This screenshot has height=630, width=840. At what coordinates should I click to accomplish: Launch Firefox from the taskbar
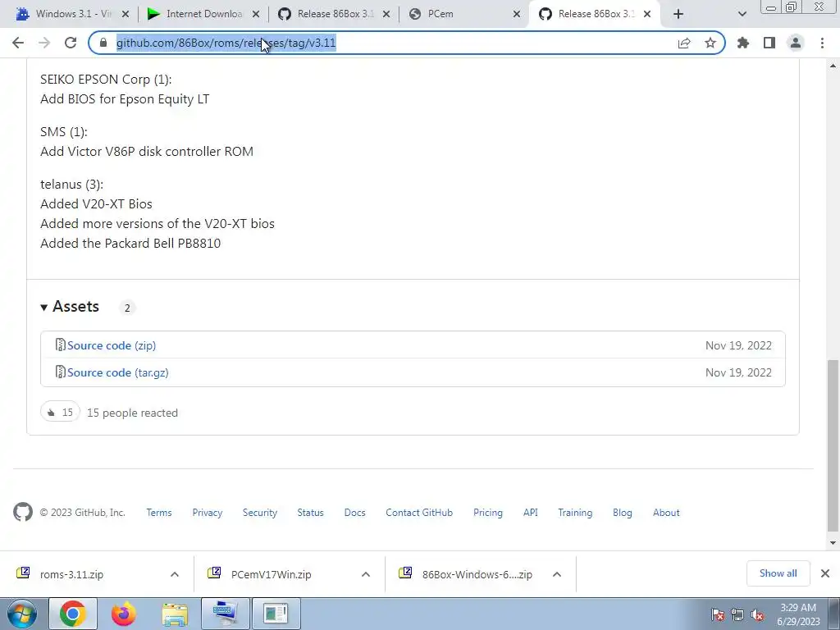pyautogui.click(x=124, y=614)
